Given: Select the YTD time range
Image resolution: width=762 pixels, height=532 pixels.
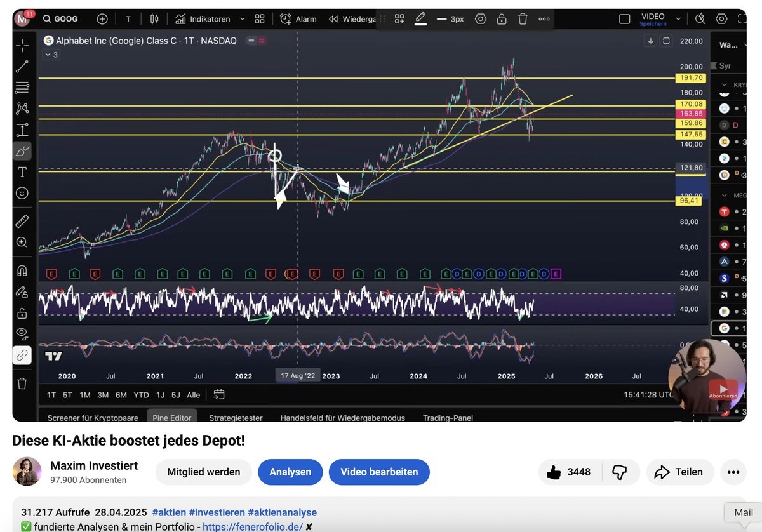Looking at the screenshot, I should [141, 395].
